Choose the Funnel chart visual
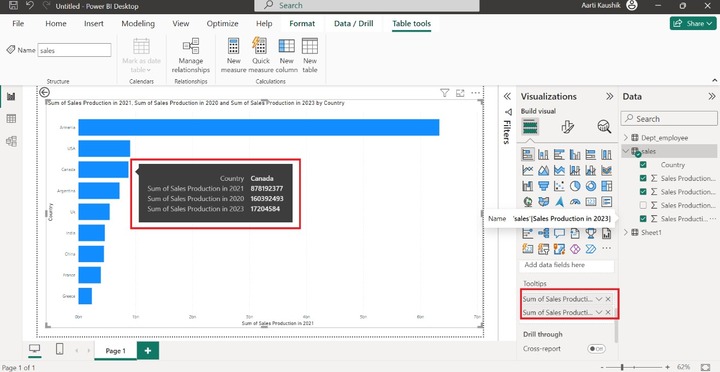This screenshot has width=720, height=372. (x=544, y=186)
